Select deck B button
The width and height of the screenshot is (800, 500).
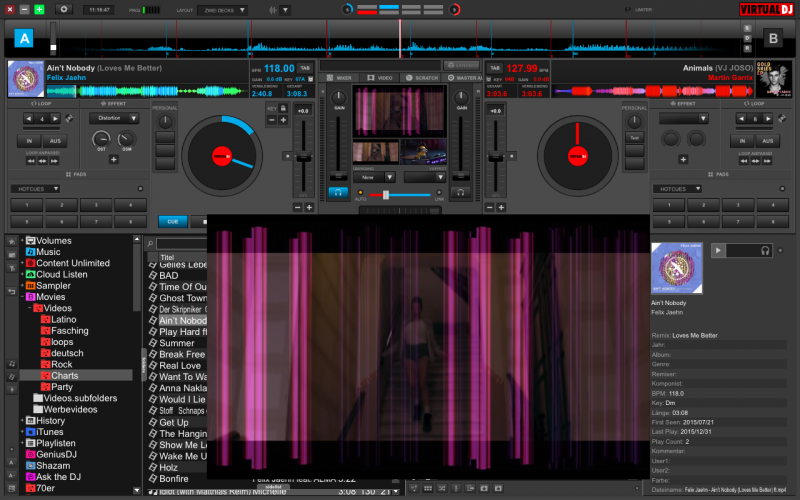(773, 38)
